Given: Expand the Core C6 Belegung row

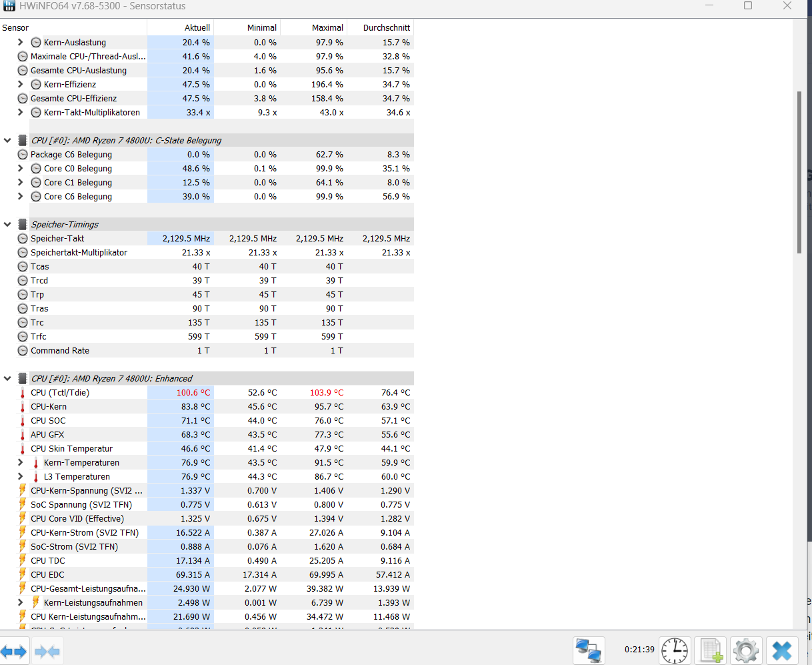Looking at the screenshot, I should [20, 196].
